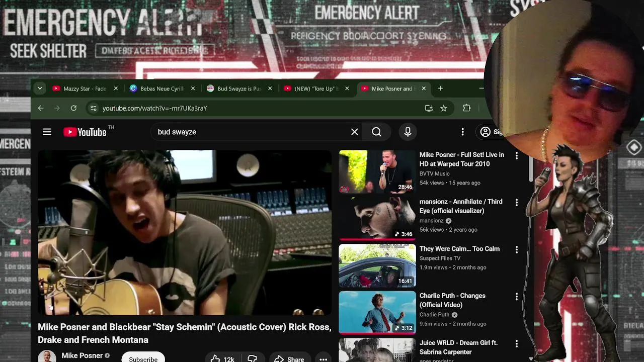This screenshot has height=362, width=644.
Task: Close the Mazzy Star - Fade tab
Action: [x=116, y=88]
